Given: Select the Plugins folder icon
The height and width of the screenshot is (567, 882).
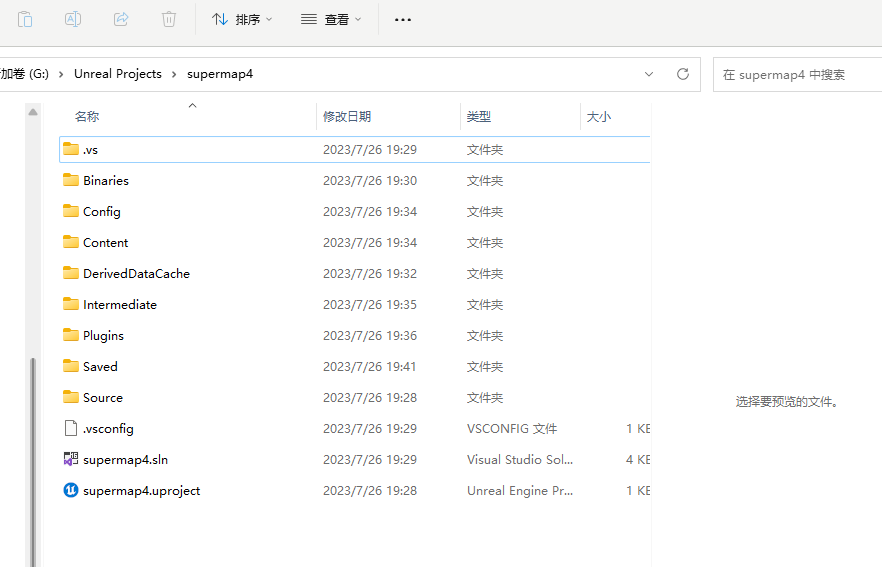Looking at the screenshot, I should 71,335.
